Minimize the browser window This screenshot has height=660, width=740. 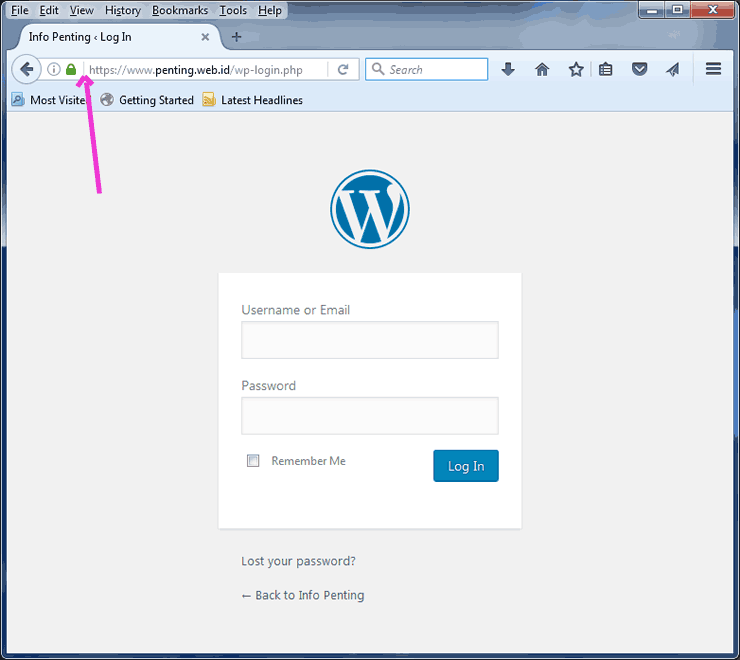(x=652, y=10)
